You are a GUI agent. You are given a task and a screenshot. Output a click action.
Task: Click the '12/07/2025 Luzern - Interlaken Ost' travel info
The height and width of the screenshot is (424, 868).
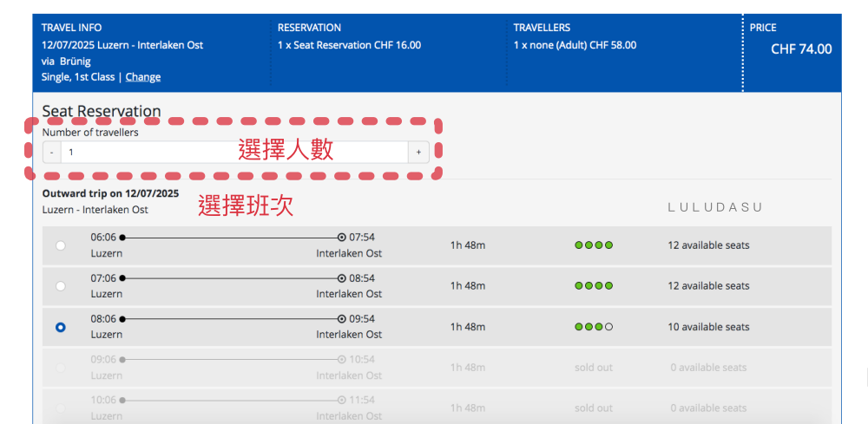click(122, 45)
